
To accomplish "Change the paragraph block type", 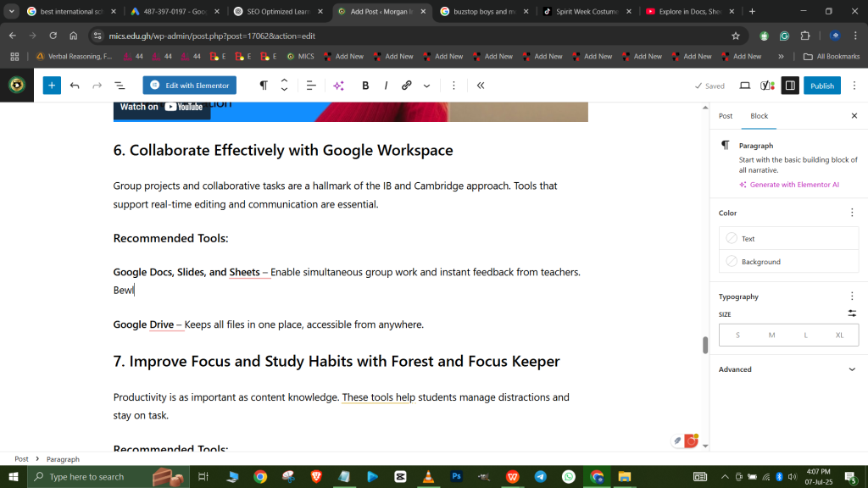I will tap(264, 86).
